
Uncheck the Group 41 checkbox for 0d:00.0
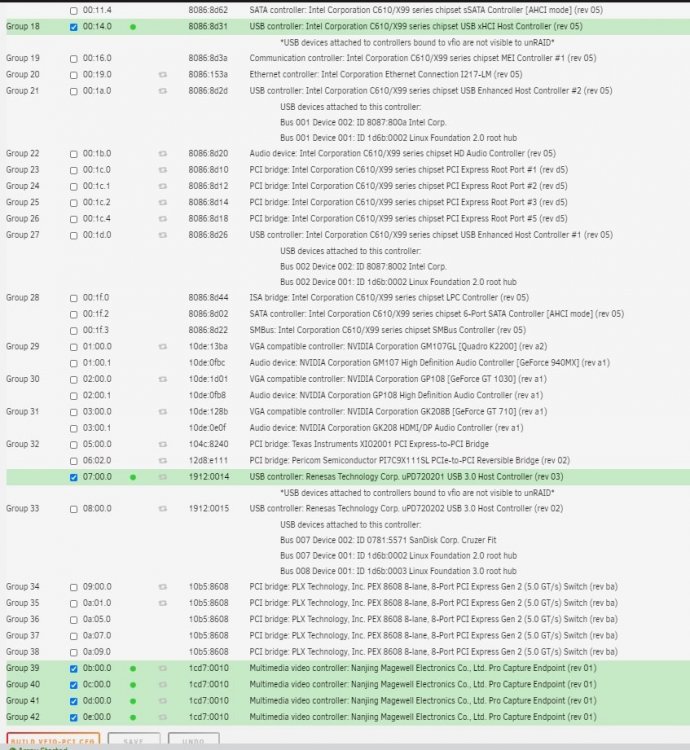(x=74, y=701)
